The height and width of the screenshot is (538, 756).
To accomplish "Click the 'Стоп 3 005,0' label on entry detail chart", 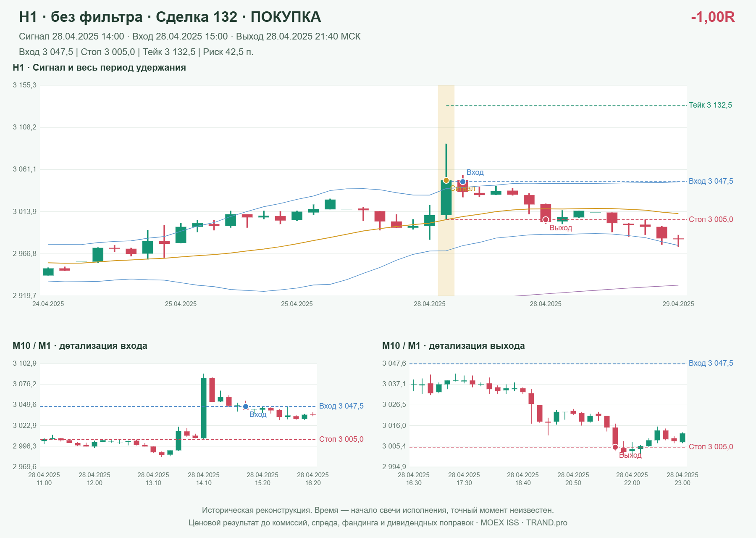I will pos(341,439).
